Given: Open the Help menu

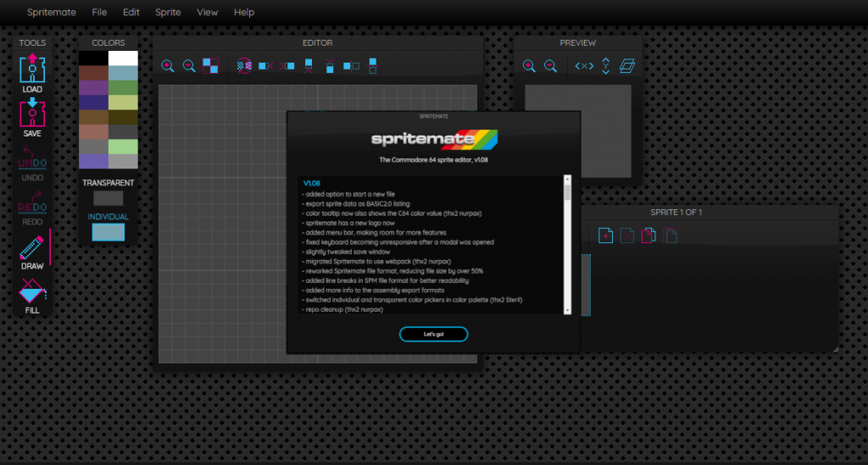Looking at the screenshot, I should point(243,12).
